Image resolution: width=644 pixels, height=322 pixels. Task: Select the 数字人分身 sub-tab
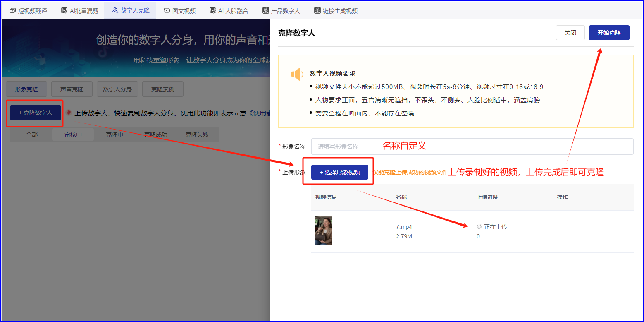[117, 89]
